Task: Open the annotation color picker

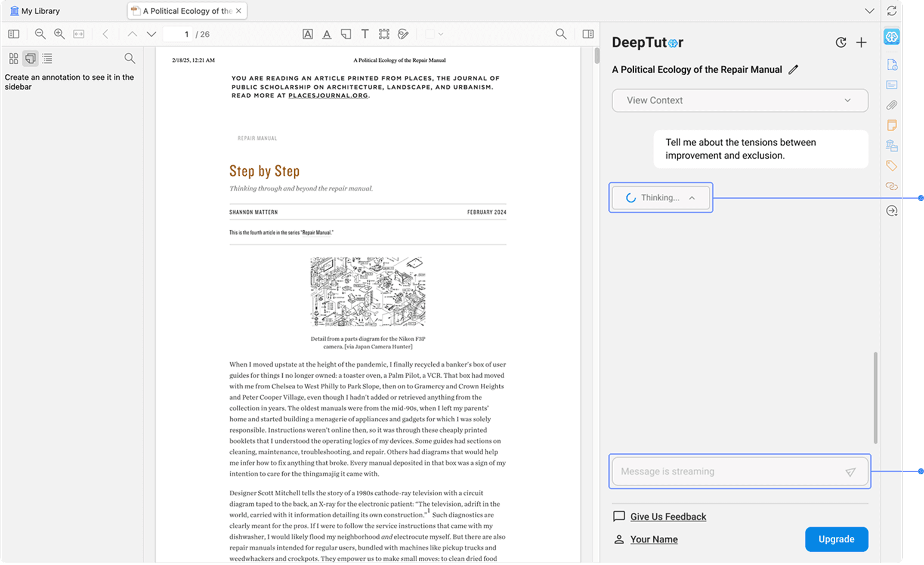Action: pos(434,34)
